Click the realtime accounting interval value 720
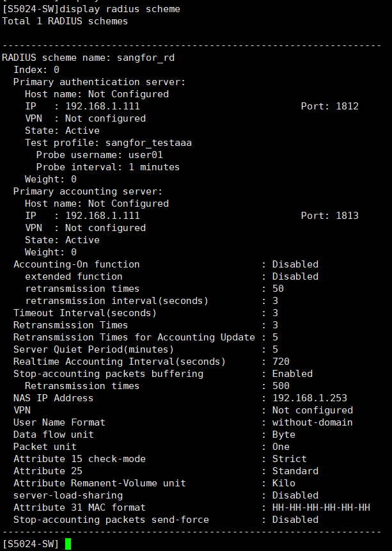Screen dimensions: 392x551 tap(281, 362)
